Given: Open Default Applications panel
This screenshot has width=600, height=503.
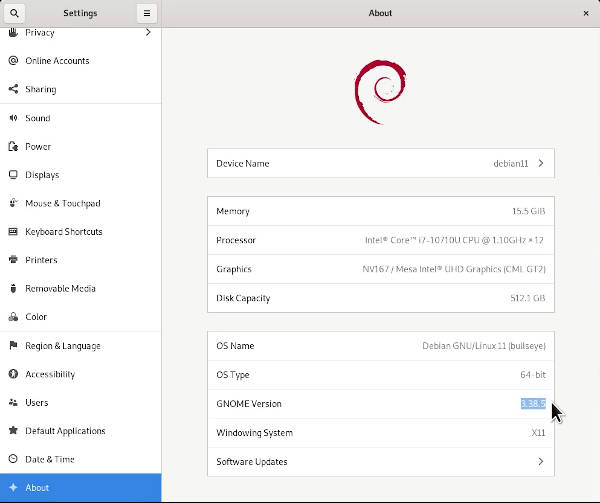Looking at the screenshot, I should (x=80, y=431).
